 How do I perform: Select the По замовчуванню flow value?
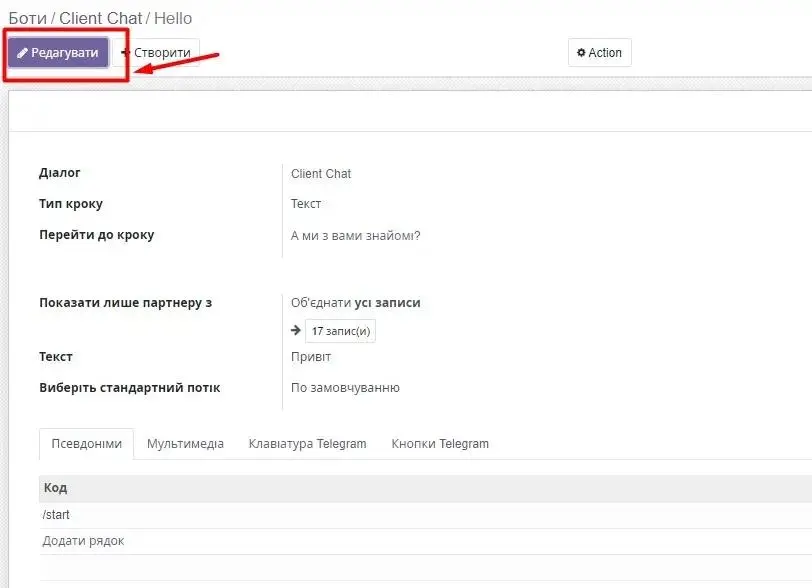pos(345,388)
